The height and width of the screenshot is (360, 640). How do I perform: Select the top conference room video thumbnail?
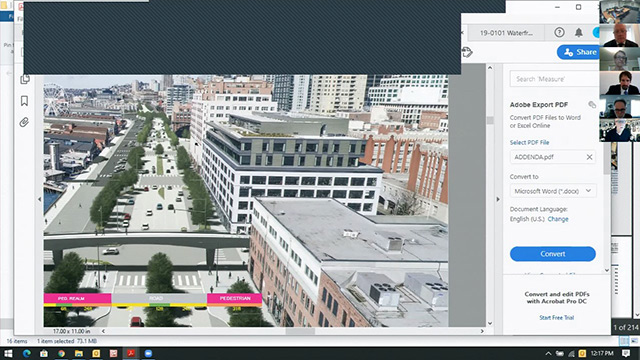pos(620,11)
